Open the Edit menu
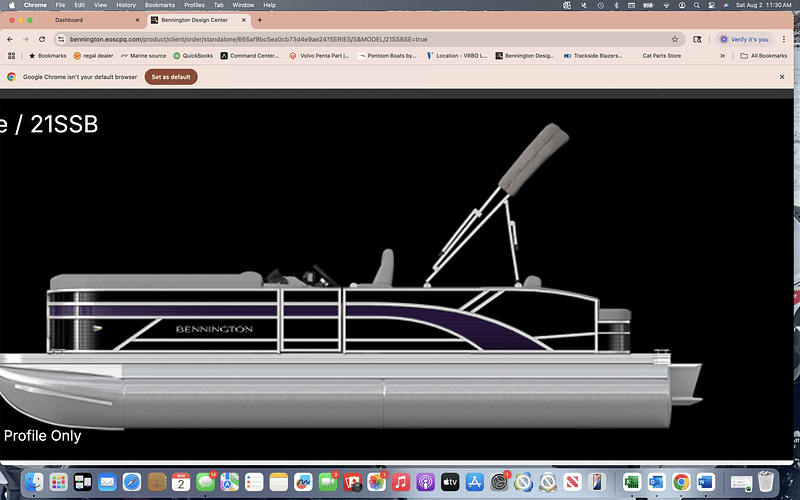 tap(80, 5)
